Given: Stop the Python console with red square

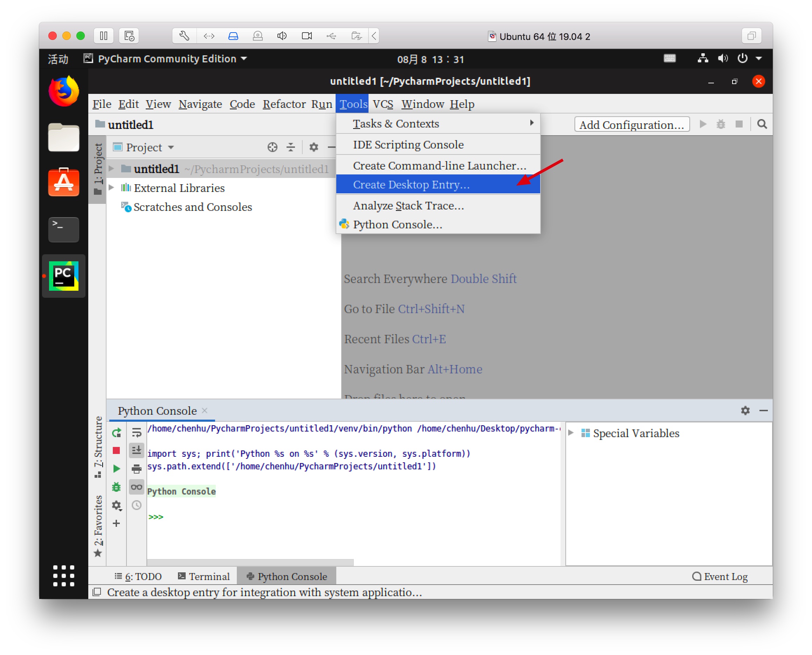Looking at the screenshot, I should click(x=116, y=450).
